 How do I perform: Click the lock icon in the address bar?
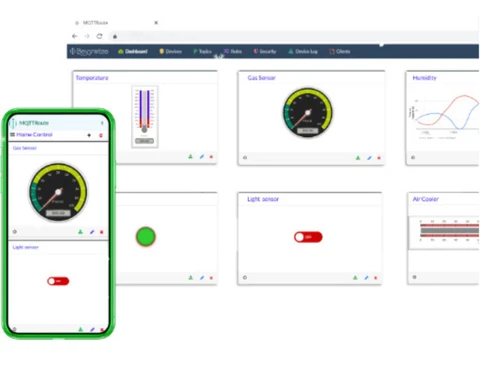tap(115, 36)
